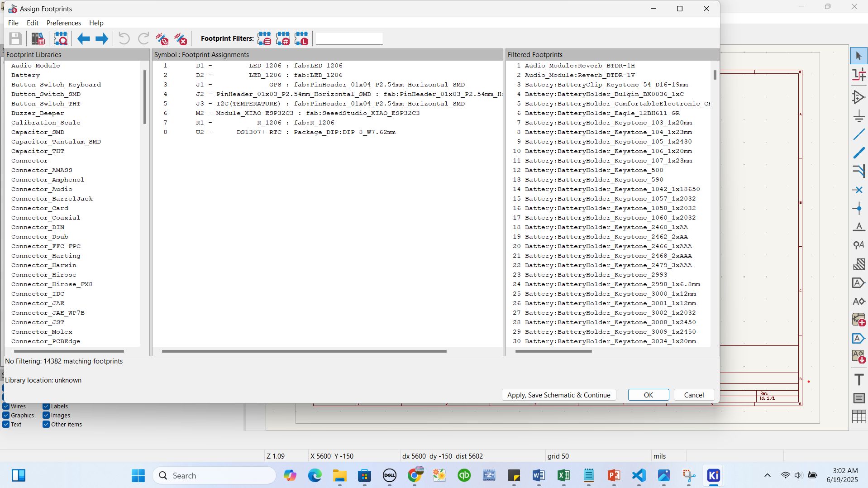868x488 pixels.
Task: Uncheck the Other items checkbox
Action: click(x=46, y=425)
